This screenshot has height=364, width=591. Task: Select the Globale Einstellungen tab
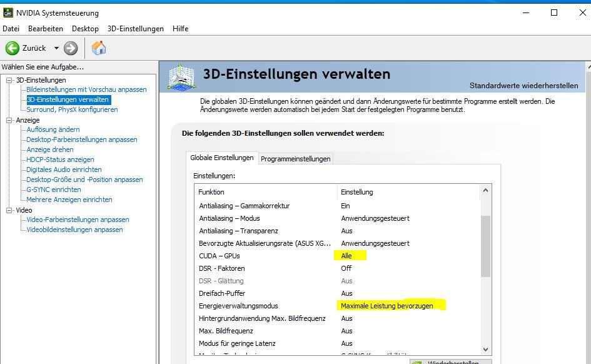(x=222, y=158)
